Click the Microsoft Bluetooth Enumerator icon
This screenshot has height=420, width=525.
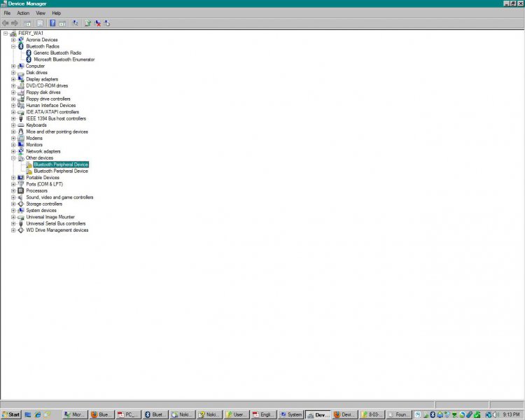29,59
